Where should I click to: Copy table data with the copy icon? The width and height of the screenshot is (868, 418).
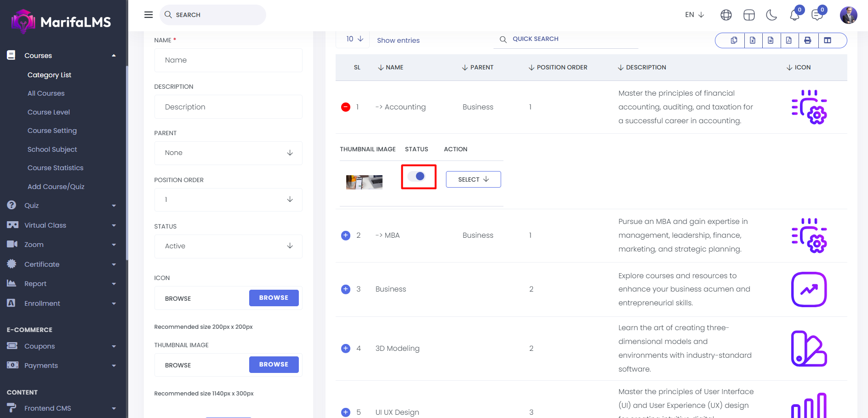click(734, 40)
